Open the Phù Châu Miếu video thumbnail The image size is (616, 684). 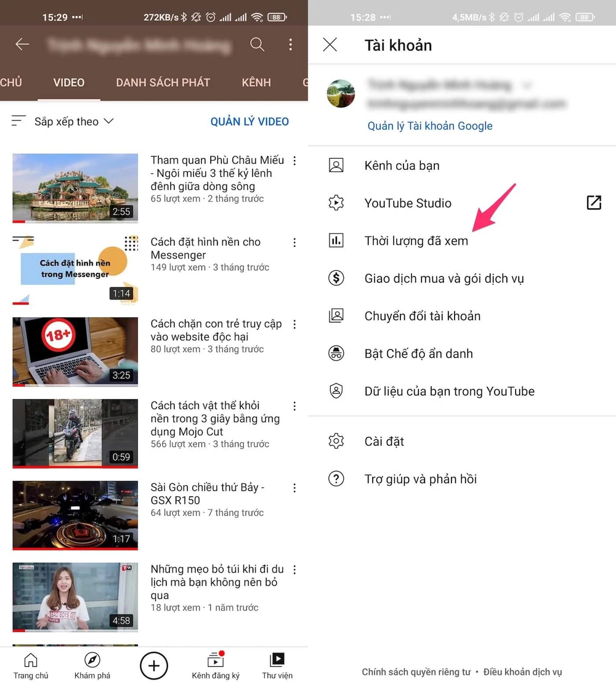[x=75, y=188]
